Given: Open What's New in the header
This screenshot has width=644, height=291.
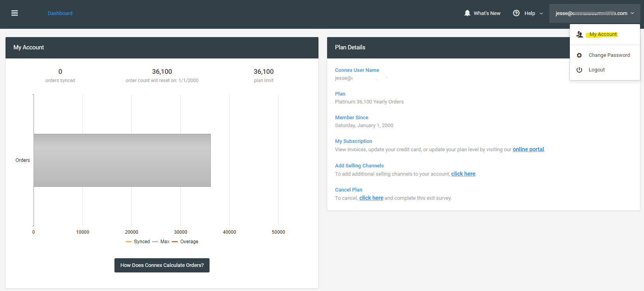Looking at the screenshot, I should (487, 13).
